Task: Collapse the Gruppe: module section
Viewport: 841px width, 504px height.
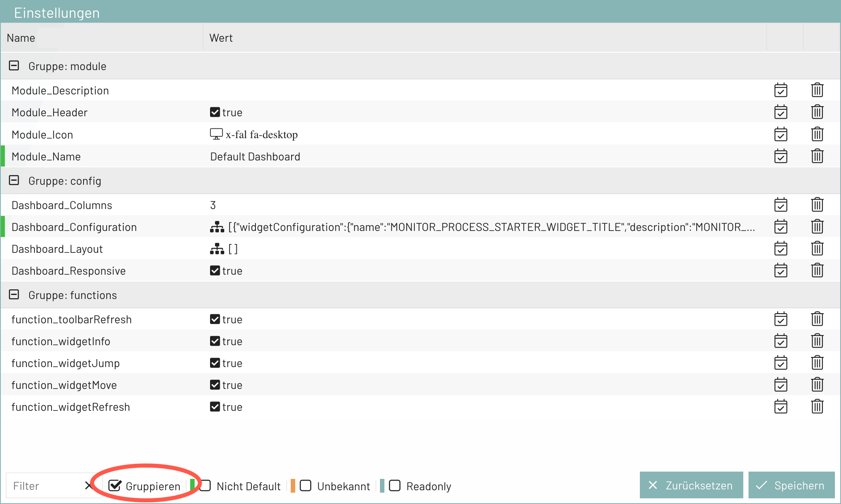Action: (14, 66)
